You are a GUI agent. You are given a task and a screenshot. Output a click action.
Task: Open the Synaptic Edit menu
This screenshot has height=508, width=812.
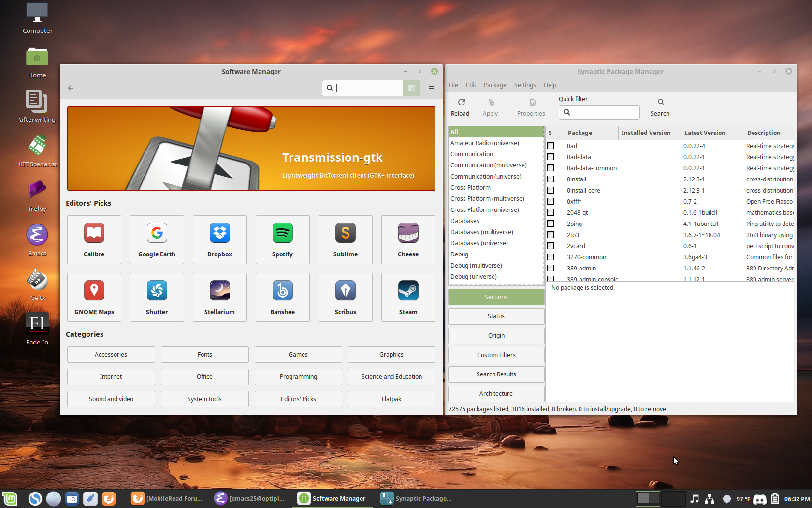[x=471, y=85]
